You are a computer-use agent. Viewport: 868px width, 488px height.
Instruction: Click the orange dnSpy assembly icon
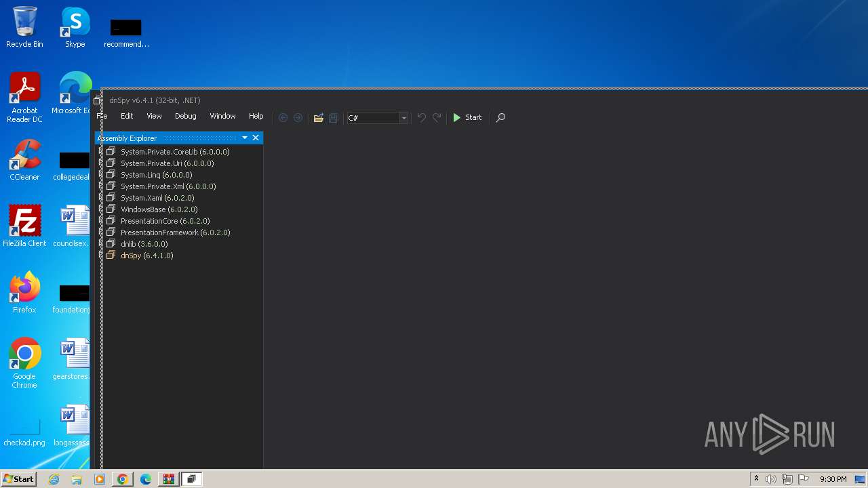pos(111,255)
